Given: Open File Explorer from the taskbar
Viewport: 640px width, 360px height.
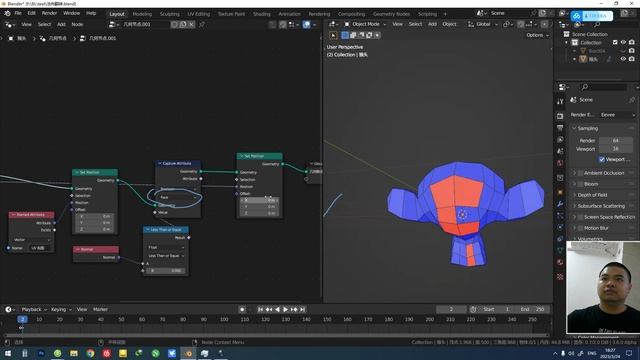Looking at the screenshot, I should [74, 353].
